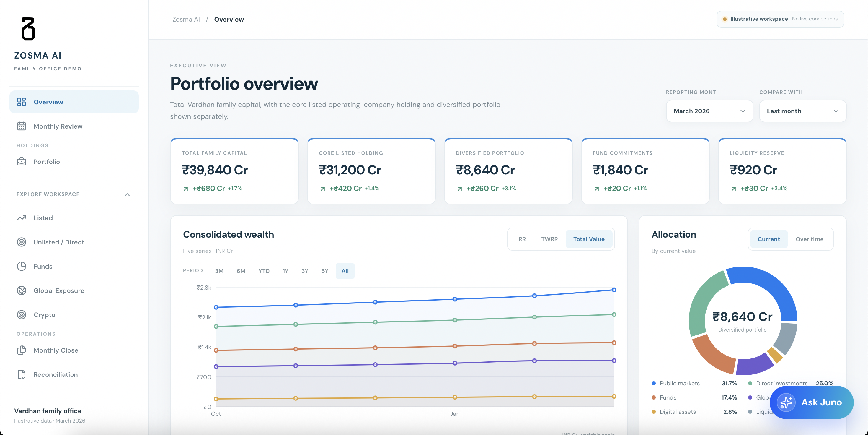Open Reconciliation under Operations

click(x=74, y=375)
